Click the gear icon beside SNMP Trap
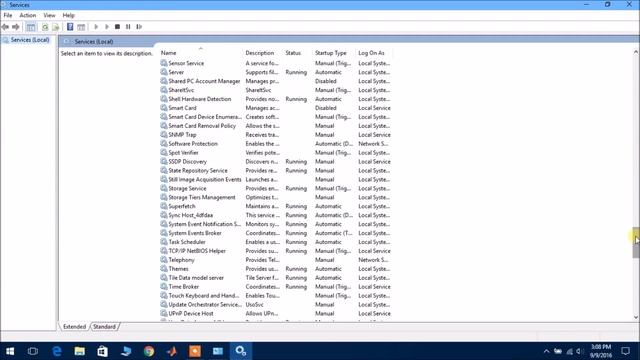Viewport: 640px width, 360px height. tap(164, 134)
